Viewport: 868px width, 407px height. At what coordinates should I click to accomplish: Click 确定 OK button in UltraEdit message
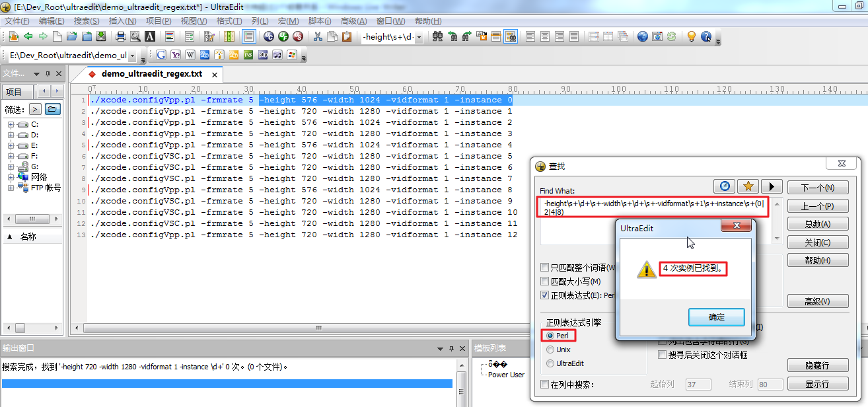point(716,317)
